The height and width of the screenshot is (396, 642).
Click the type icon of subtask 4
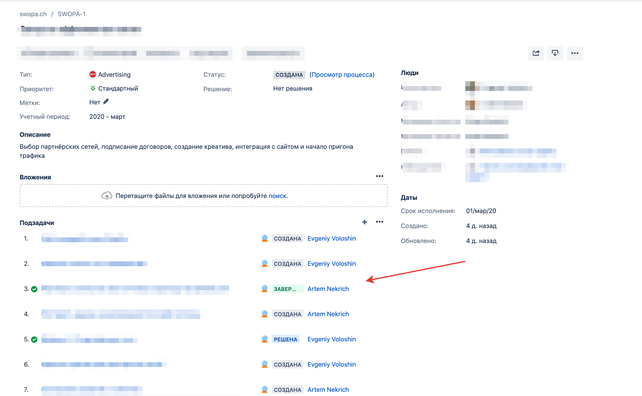(264, 314)
